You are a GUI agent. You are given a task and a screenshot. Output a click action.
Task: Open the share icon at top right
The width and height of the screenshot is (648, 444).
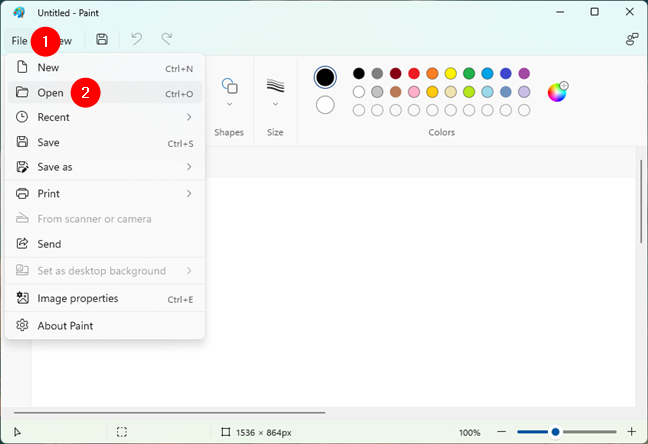click(632, 39)
